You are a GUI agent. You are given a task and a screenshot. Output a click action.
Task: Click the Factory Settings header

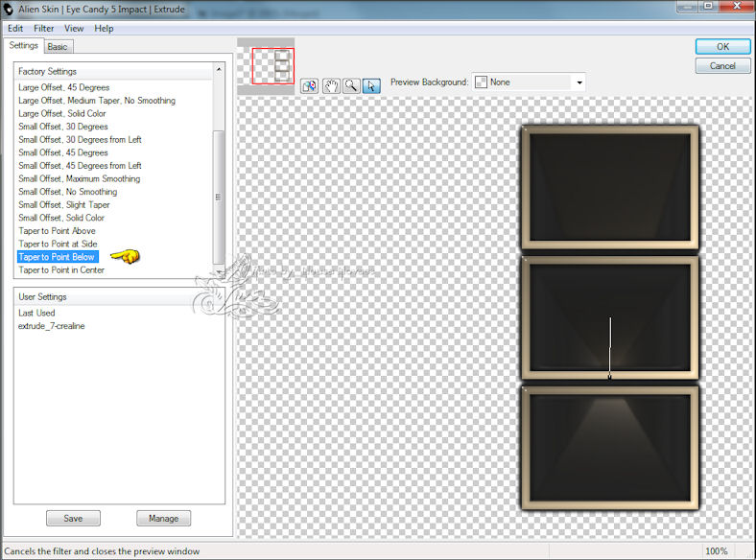(x=114, y=71)
